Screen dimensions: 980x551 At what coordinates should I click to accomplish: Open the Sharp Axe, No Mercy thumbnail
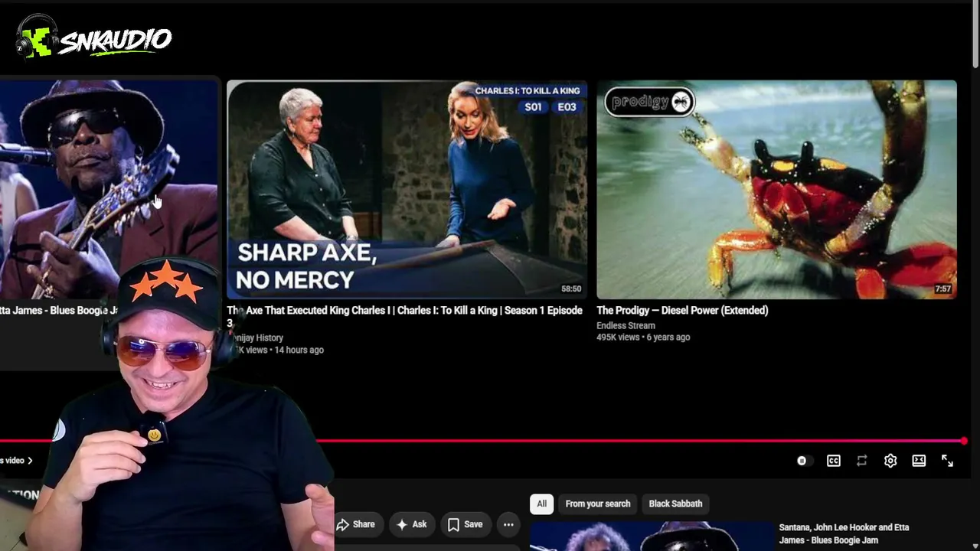click(x=407, y=189)
